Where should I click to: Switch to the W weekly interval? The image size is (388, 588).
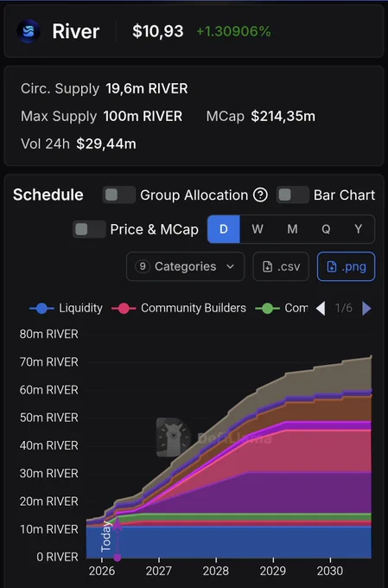click(x=258, y=229)
